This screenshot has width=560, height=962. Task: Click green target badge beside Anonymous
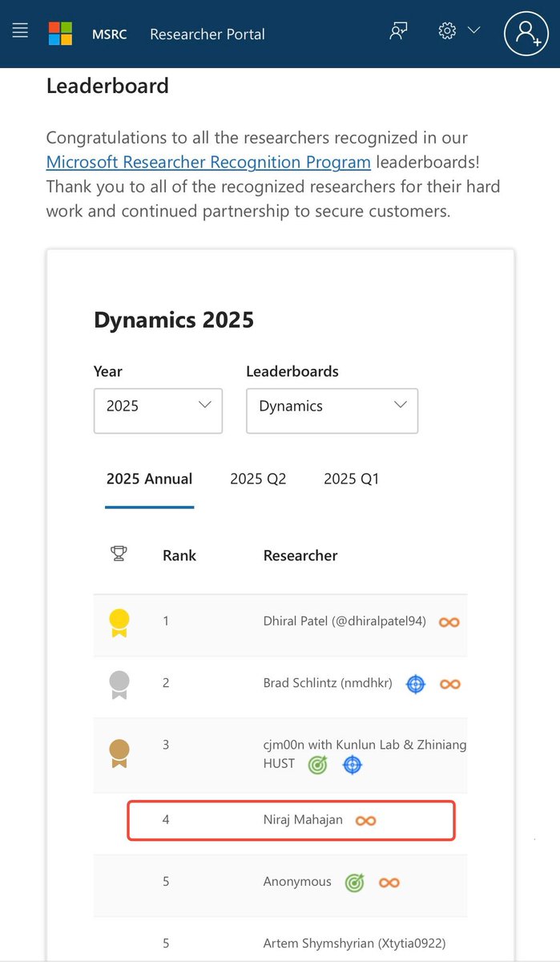pos(354,883)
